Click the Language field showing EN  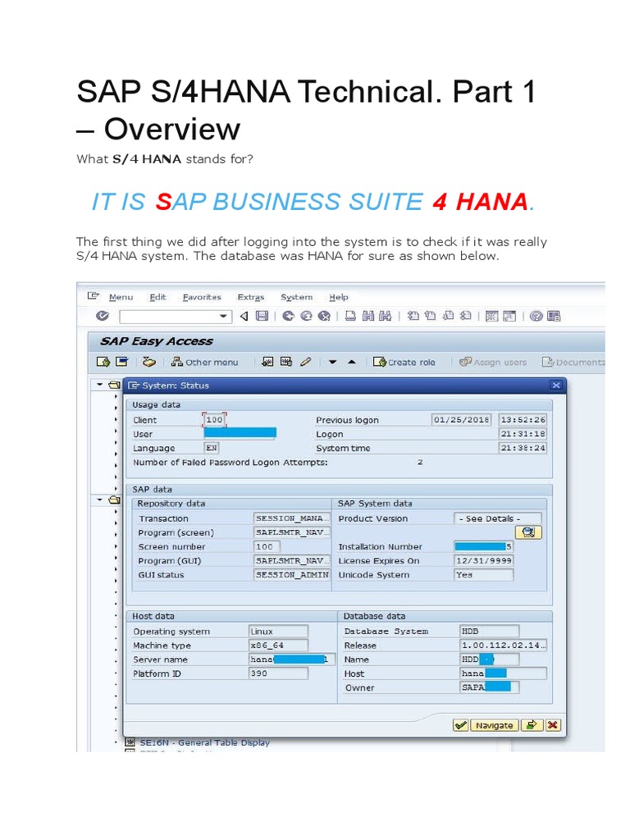point(212,448)
